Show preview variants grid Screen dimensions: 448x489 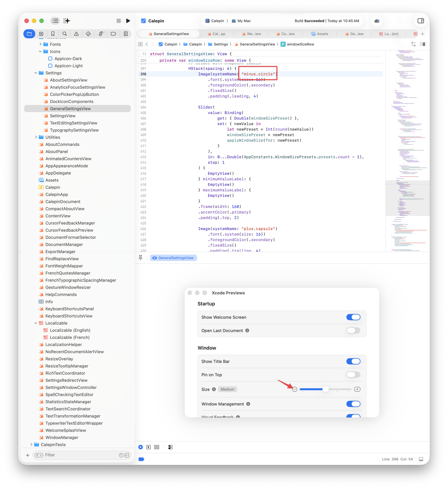coord(157,447)
